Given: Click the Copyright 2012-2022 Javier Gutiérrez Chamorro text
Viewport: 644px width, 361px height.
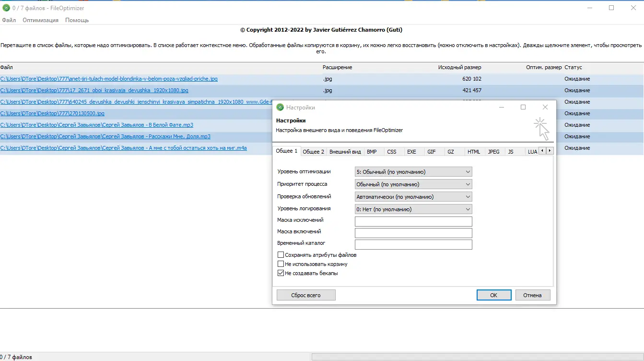Looking at the screenshot, I should [x=321, y=30].
